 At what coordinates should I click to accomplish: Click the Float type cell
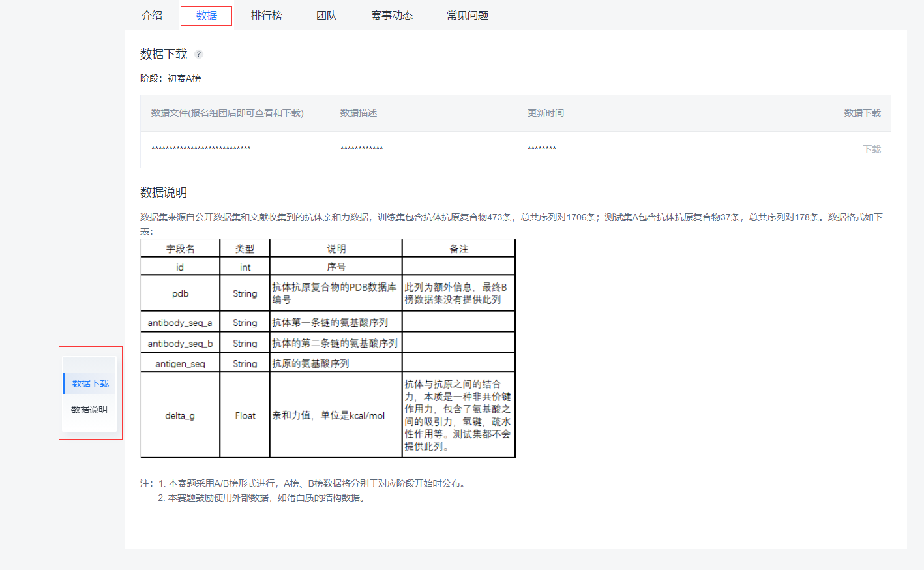245,415
